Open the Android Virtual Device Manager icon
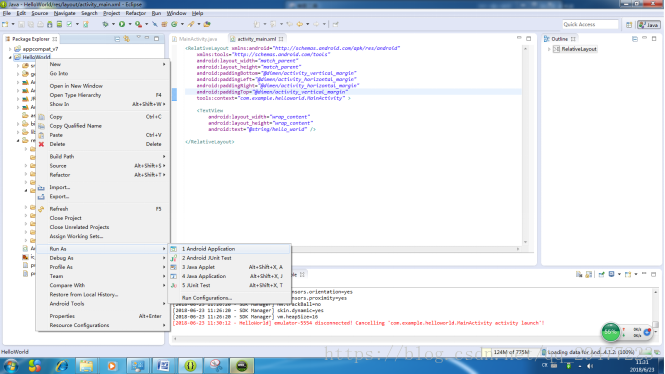Viewport: 665px width, 374px height. click(59, 25)
